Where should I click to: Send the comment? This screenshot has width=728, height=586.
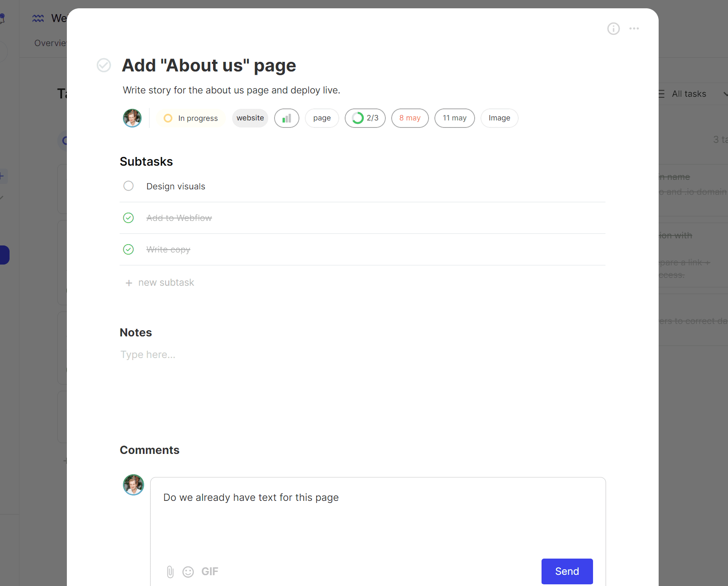(567, 571)
